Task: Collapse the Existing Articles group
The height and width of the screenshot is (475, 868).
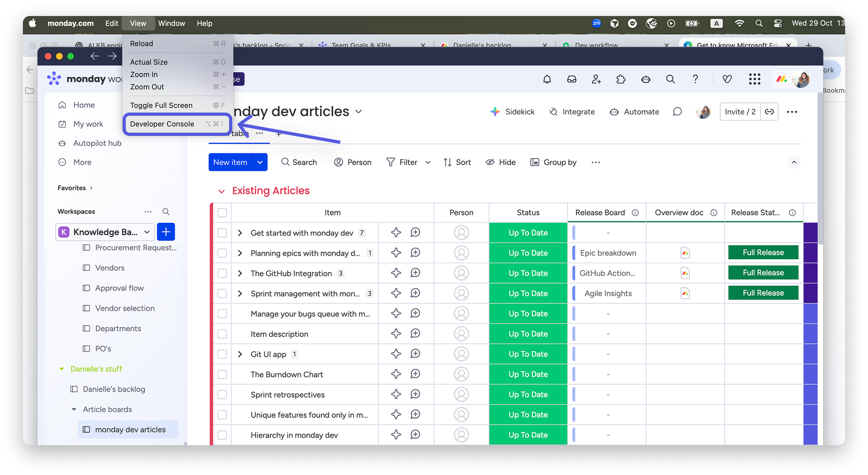Action: (x=221, y=191)
